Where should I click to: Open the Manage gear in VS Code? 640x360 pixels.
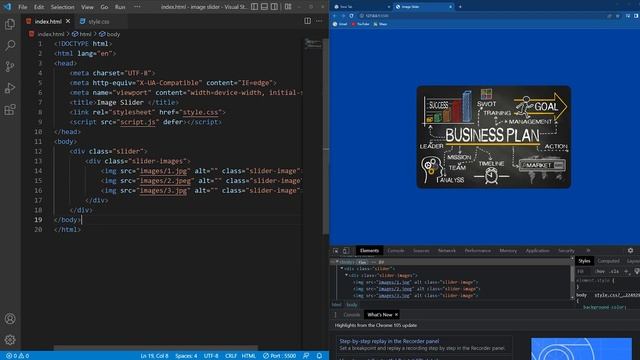[10, 340]
